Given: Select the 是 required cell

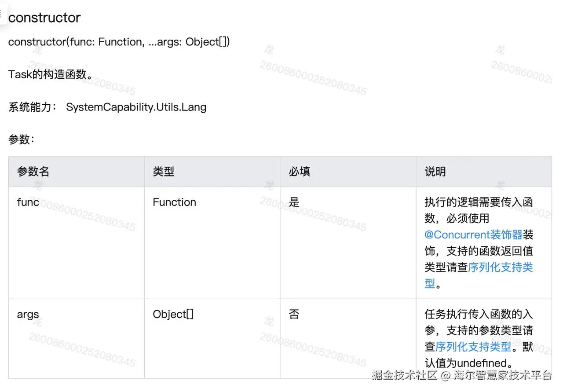Looking at the screenshot, I should pos(294,202).
